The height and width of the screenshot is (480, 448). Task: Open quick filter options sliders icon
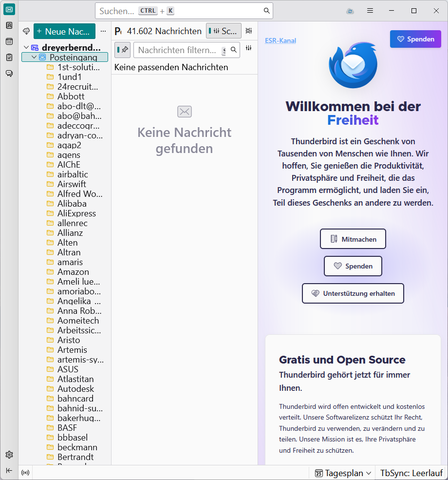[x=249, y=48]
